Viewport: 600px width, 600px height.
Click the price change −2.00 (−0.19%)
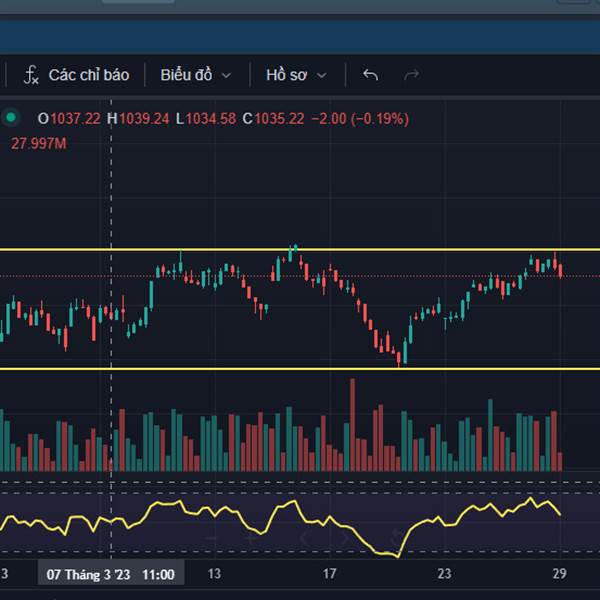360,119
